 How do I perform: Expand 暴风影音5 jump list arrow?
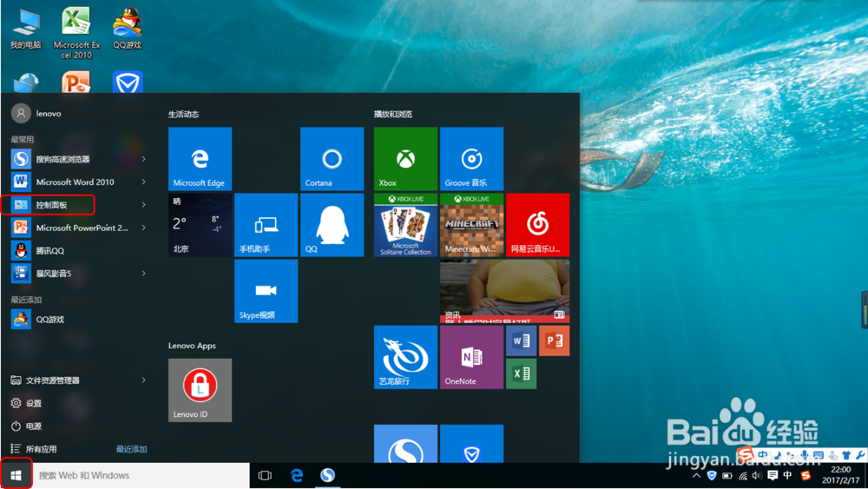coord(144,273)
